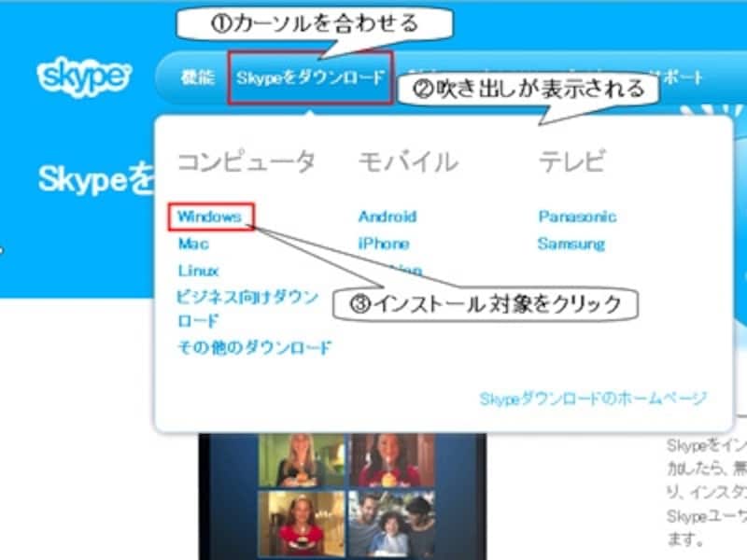
Task: Select the Panasonic TV link
Action: 577,217
